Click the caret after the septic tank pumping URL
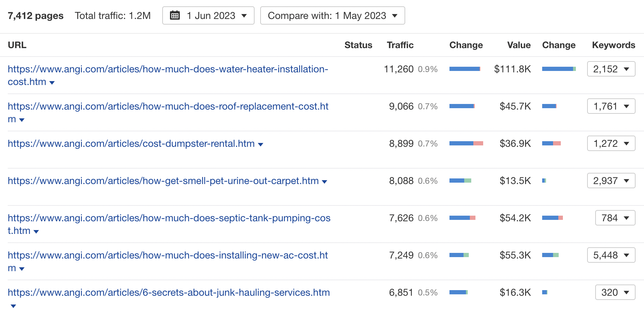 click(36, 232)
